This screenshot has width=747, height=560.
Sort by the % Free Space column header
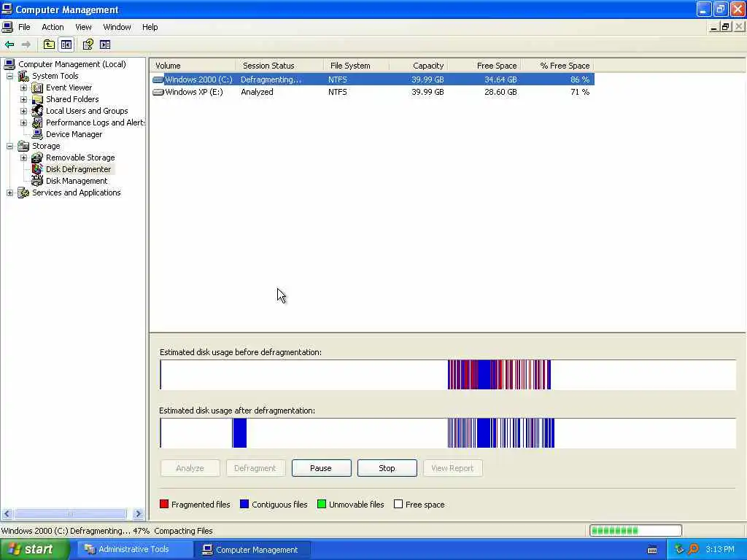click(558, 66)
